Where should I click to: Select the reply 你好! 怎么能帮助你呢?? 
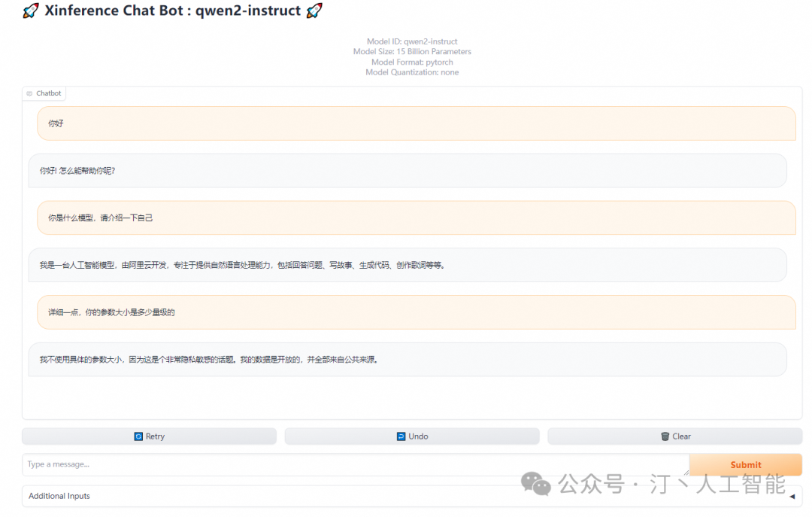coord(408,171)
